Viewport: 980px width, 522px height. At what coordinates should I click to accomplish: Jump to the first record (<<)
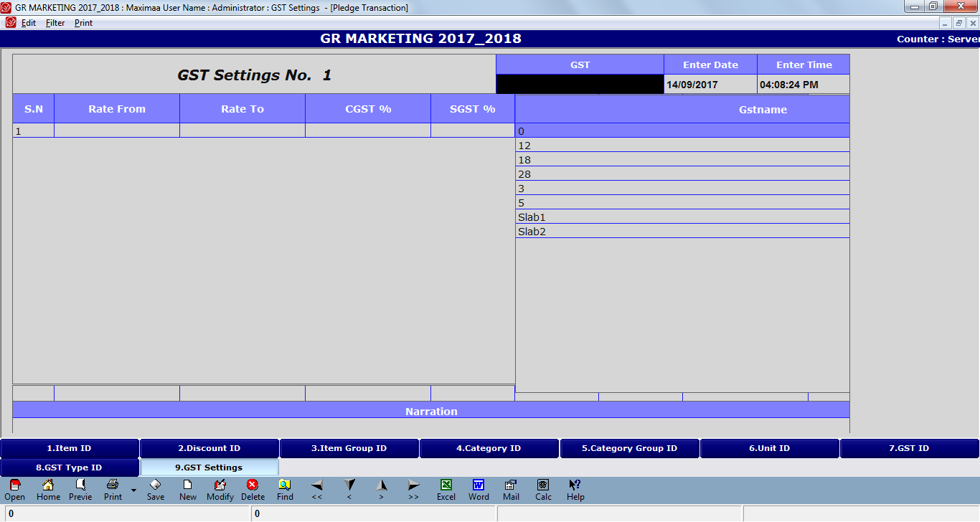[317, 490]
